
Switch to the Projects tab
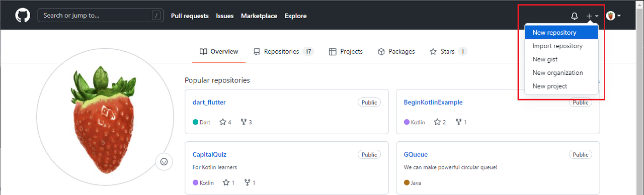[346, 51]
